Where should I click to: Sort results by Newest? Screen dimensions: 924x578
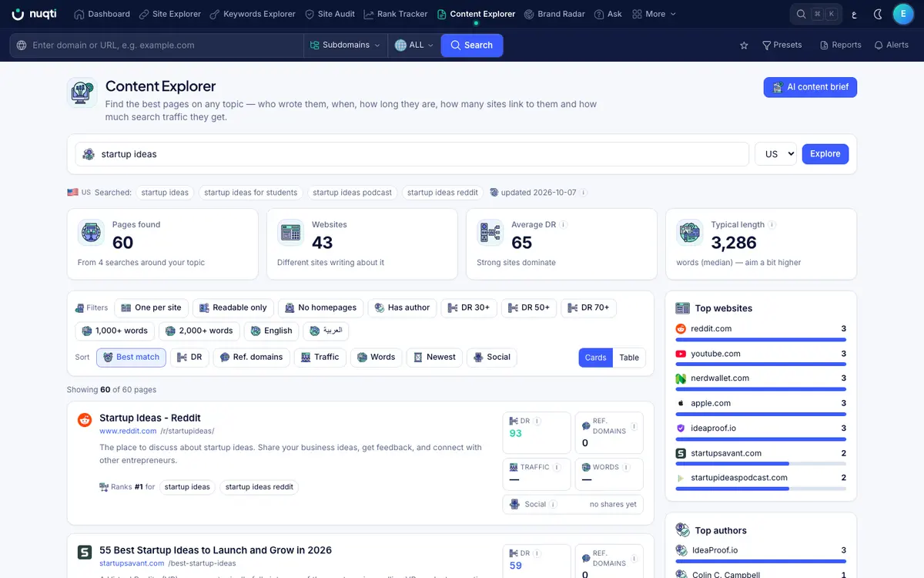(x=434, y=357)
